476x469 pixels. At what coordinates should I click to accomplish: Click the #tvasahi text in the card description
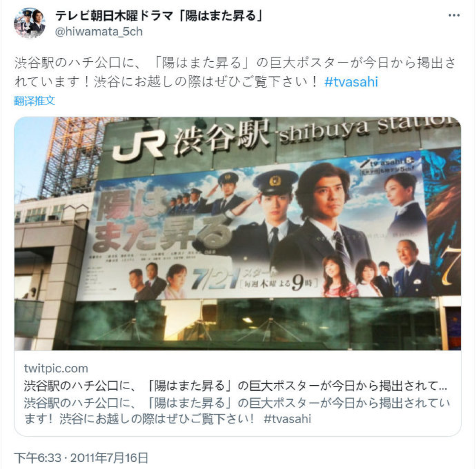288,419
